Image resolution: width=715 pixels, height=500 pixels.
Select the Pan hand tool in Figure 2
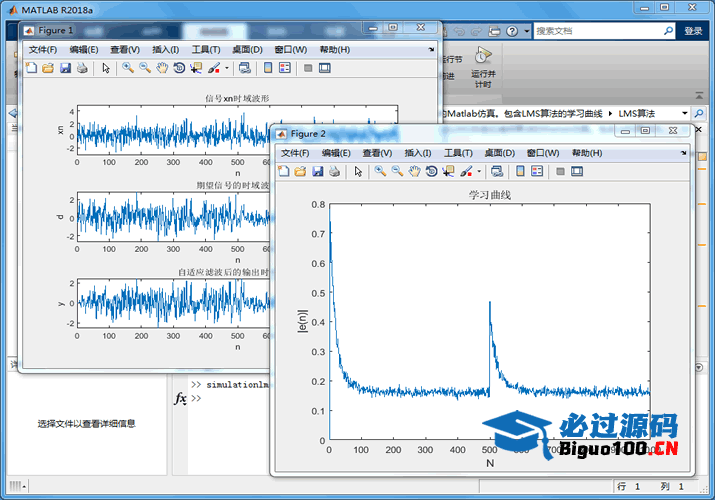click(x=414, y=171)
